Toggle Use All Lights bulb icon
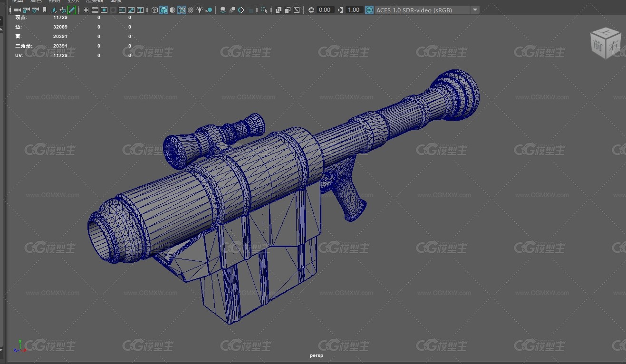Viewport: 626px width, 364px height. (200, 10)
